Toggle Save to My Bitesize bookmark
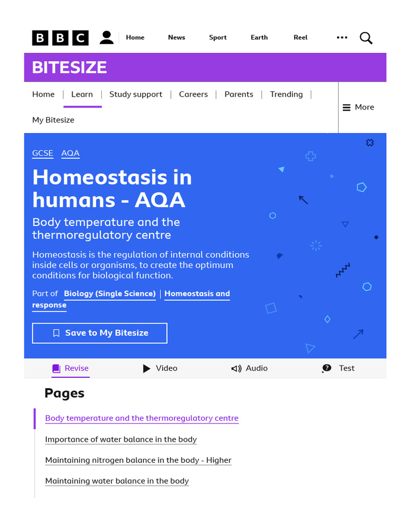 pos(100,333)
